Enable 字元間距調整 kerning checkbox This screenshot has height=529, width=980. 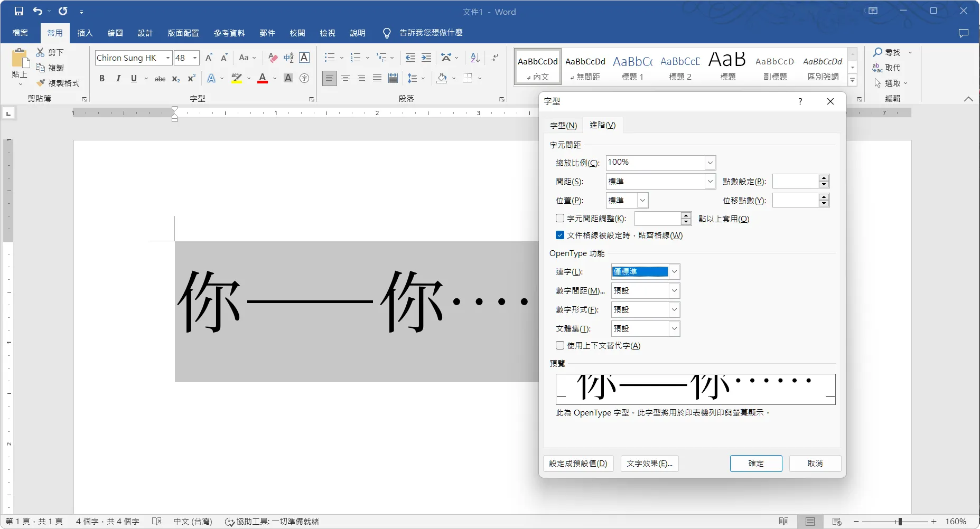(x=559, y=218)
